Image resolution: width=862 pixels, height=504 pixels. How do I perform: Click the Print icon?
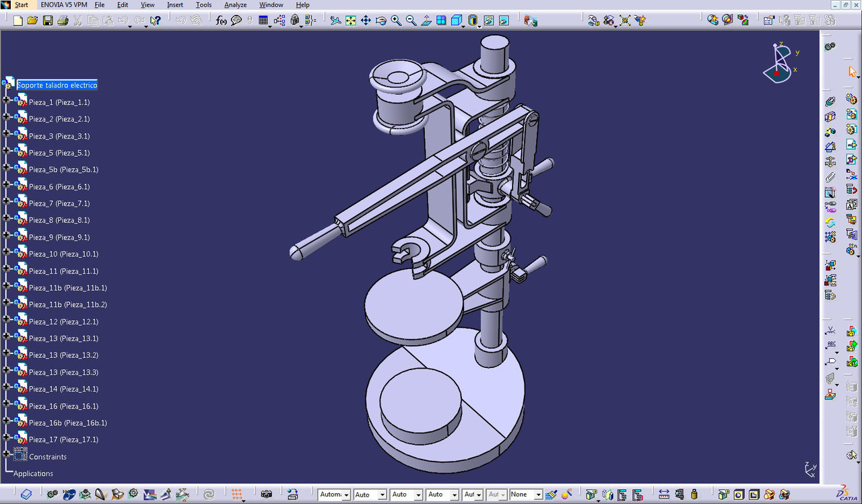(63, 21)
